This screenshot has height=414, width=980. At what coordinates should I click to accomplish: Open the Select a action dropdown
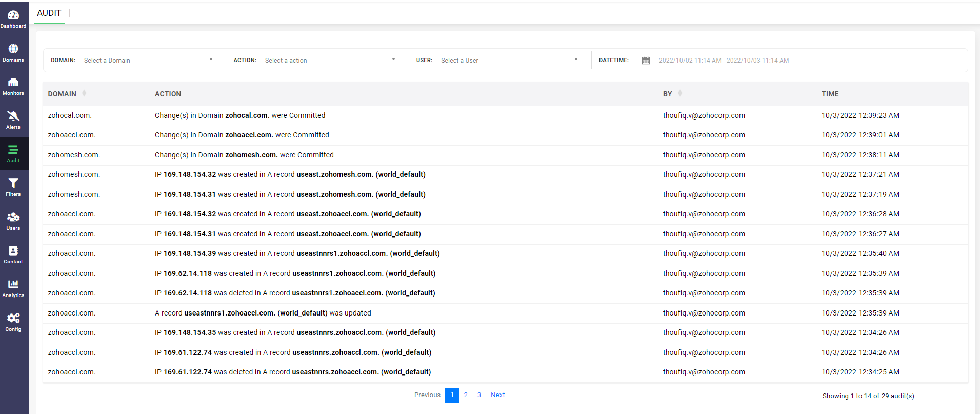(330, 60)
